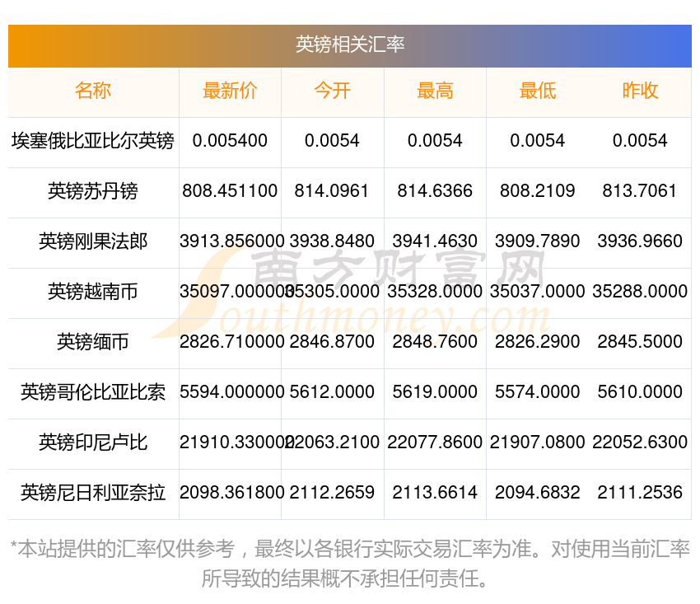Select the 最低 column header
The width and height of the screenshot is (700, 604).
click(538, 91)
